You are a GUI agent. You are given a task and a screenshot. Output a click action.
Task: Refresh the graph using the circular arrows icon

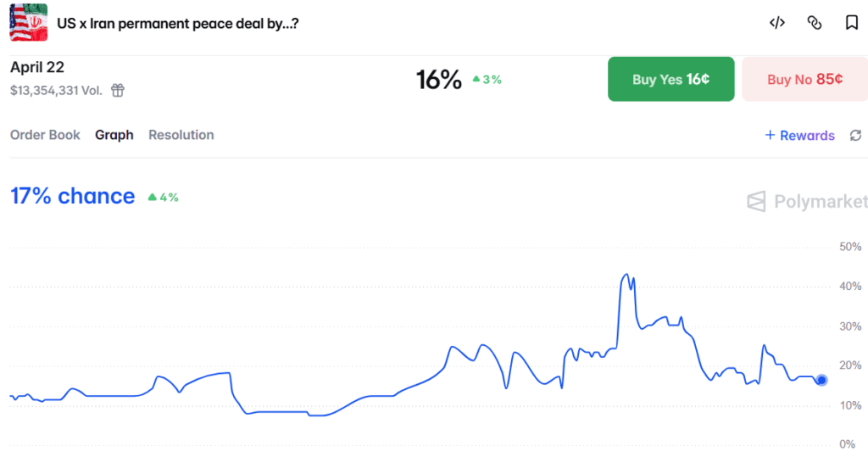coord(856,136)
